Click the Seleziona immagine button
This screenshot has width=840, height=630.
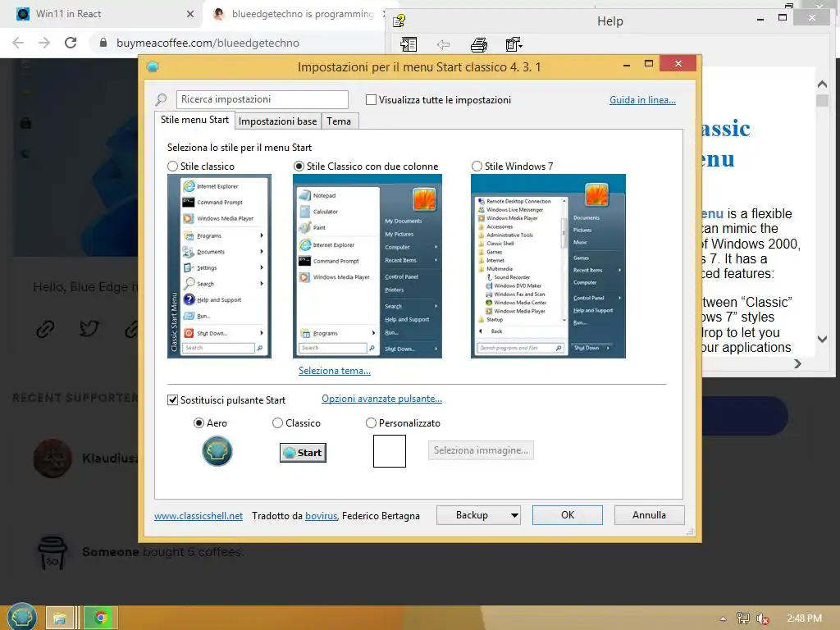click(481, 450)
